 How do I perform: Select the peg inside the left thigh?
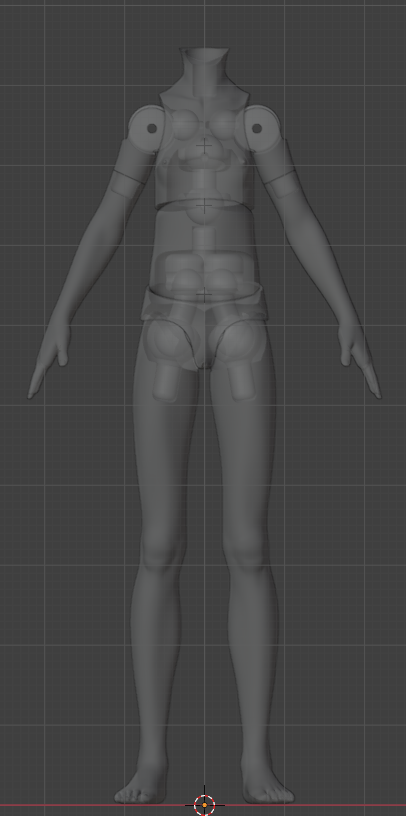point(167,382)
